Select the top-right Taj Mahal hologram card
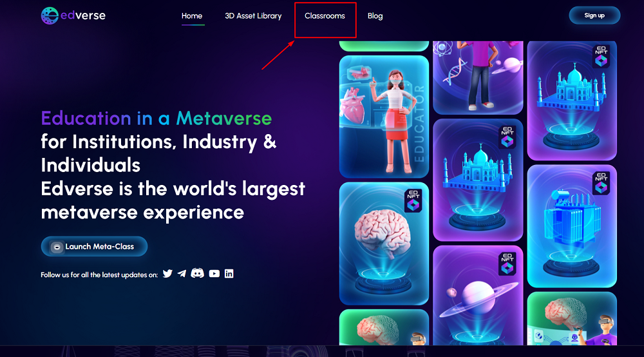644x357 pixels. [572, 101]
